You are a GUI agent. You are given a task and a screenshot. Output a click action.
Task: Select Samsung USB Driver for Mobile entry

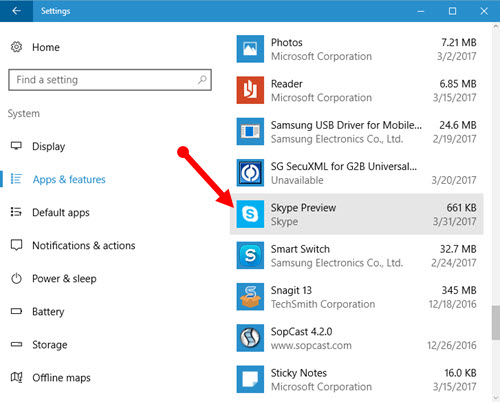coord(346,125)
